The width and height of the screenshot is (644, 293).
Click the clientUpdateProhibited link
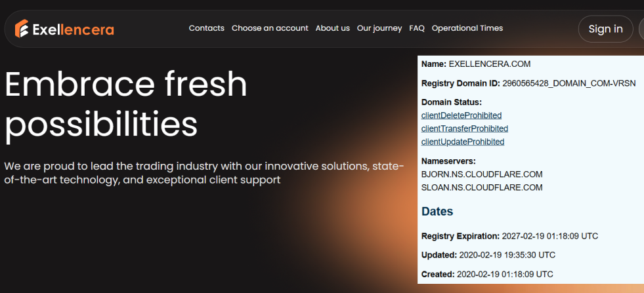click(462, 142)
